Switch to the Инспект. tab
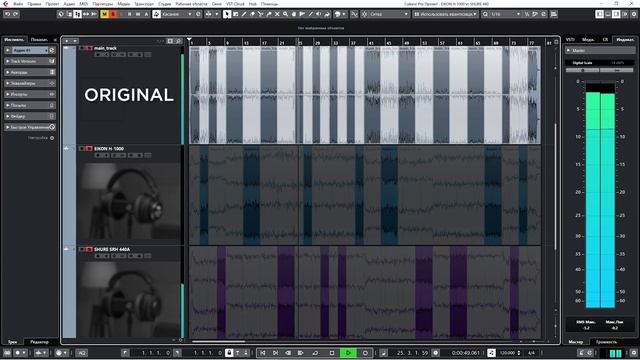Image resolution: width=640 pixels, height=360 pixels. click(x=15, y=40)
